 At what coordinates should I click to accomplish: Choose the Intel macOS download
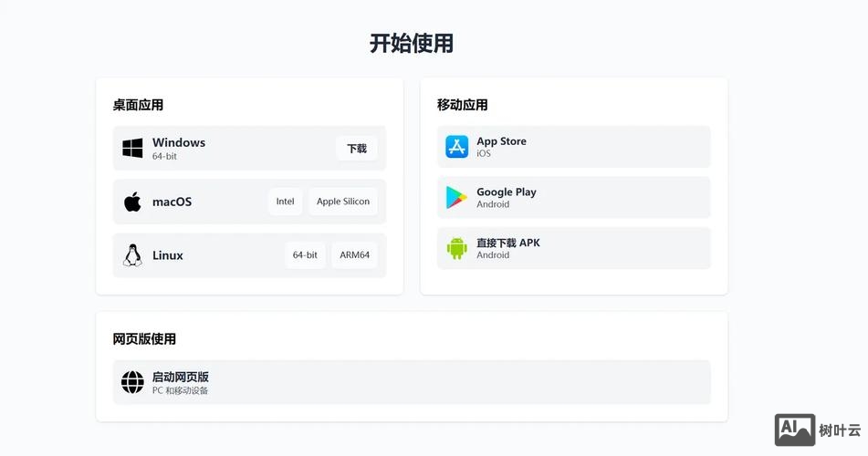point(285,202)
